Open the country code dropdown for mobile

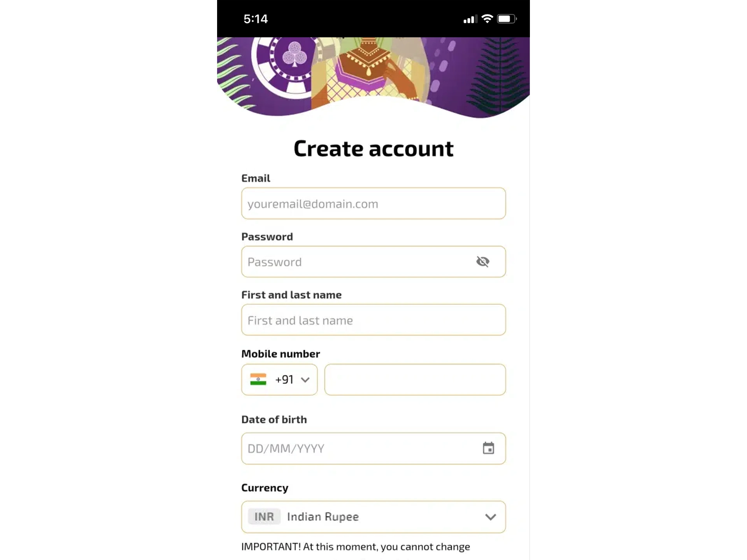[279, 380]
